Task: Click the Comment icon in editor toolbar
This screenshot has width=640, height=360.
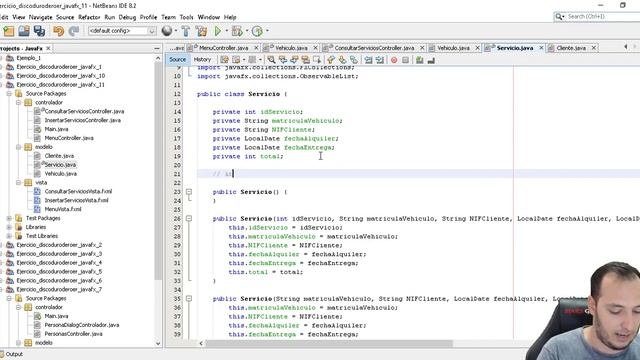Action: pyautogui.click(x=420, y=60)
